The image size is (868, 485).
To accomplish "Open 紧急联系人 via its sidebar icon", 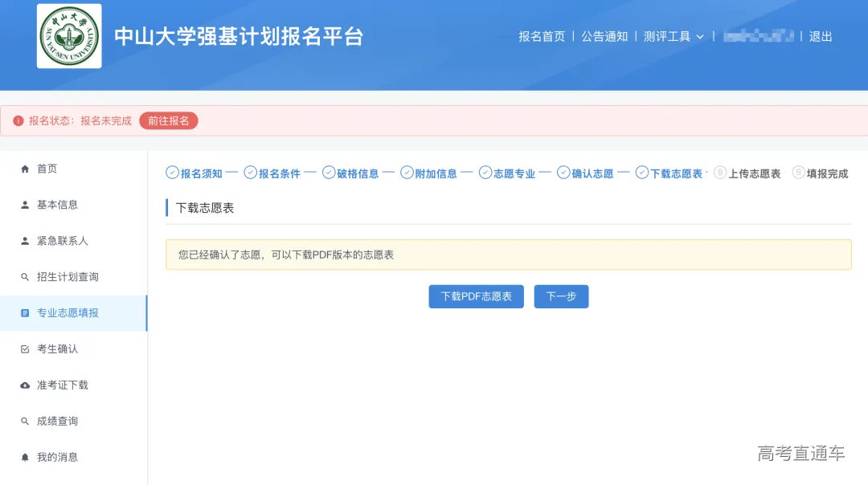I will pyautogui.click(x=27, y=240).
